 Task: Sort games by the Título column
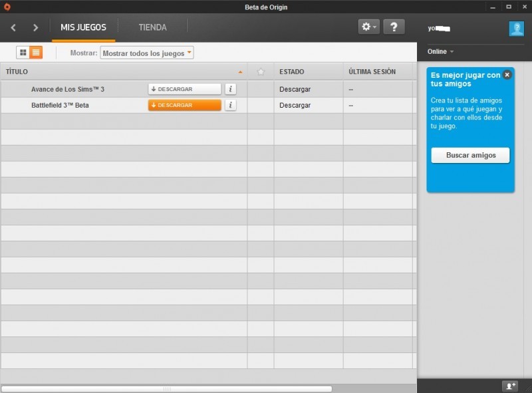(x=124, y=72)
